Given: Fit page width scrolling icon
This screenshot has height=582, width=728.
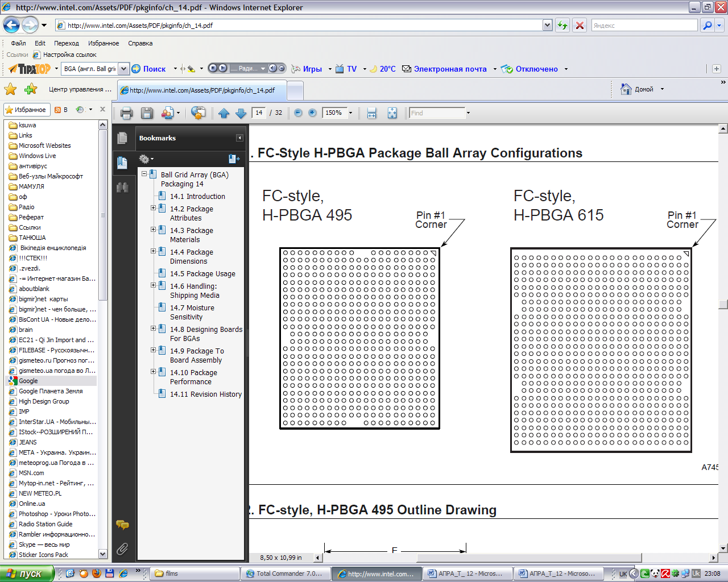Looking at the screenshot, I should tap(371, 113).
